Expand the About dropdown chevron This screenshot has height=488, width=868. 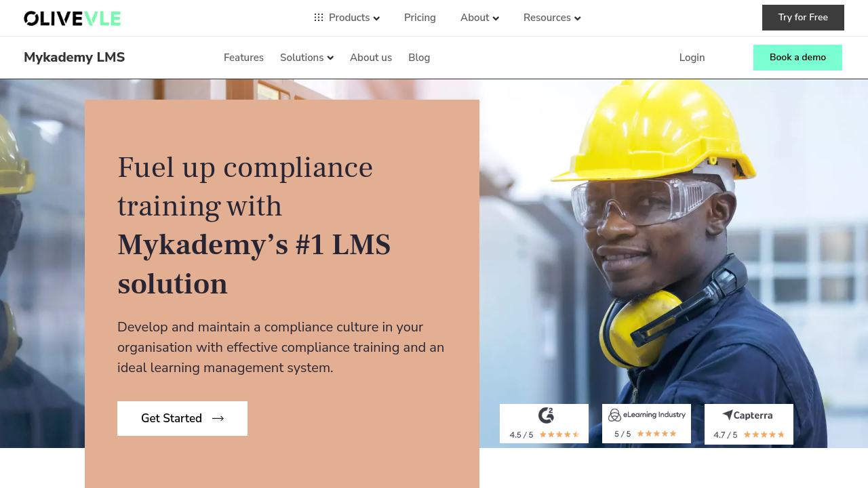[496, 18]
